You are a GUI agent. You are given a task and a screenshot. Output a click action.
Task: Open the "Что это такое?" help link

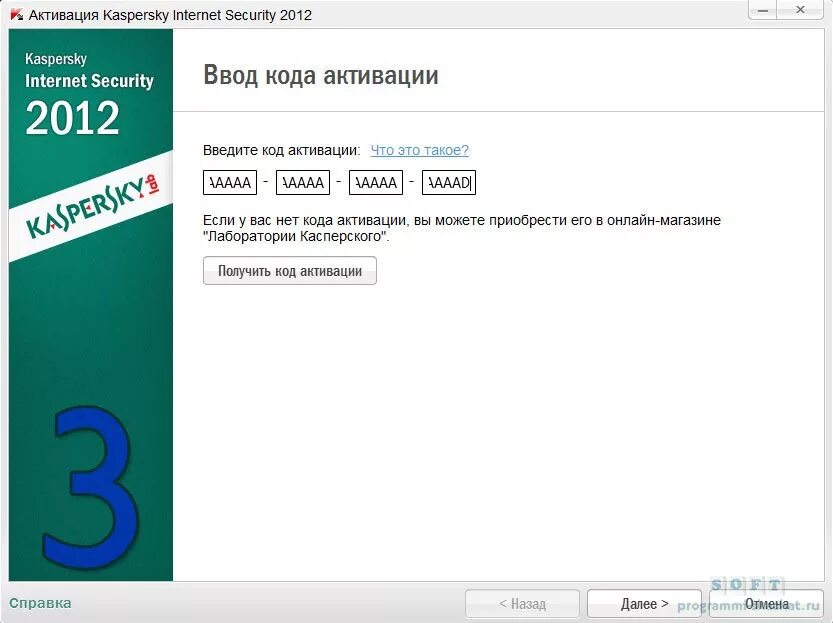[x=419, y=150]
